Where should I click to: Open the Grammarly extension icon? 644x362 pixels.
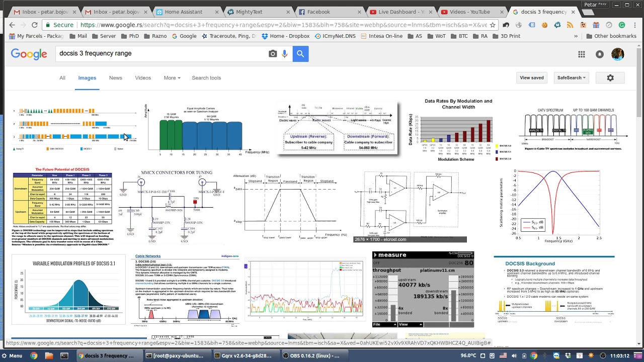pyautogui.click(x=622, y=25)
